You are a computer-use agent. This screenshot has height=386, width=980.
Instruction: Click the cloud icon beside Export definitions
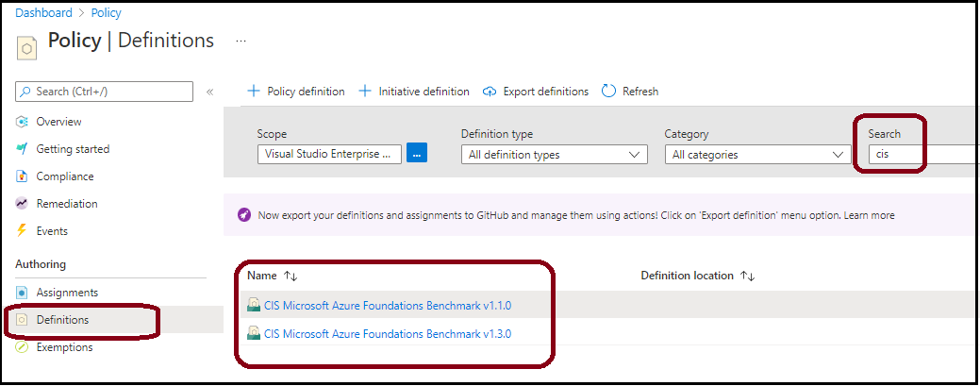(490, 92)
